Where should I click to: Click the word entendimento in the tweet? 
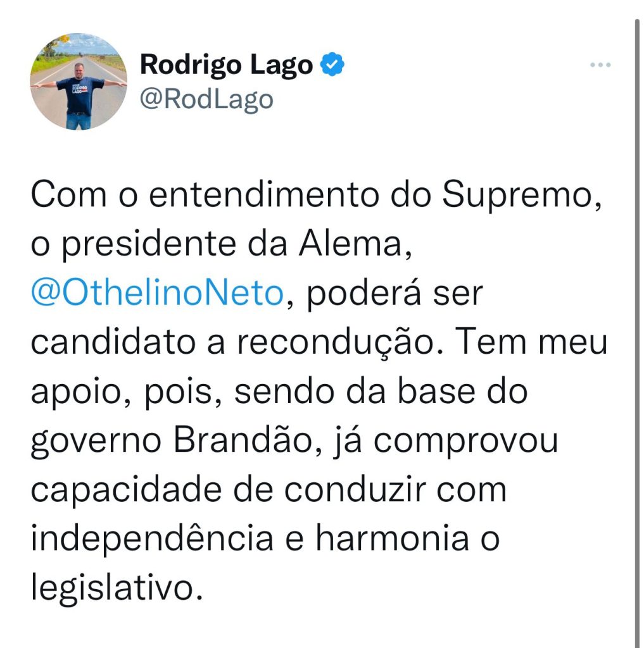click(264, 195)
